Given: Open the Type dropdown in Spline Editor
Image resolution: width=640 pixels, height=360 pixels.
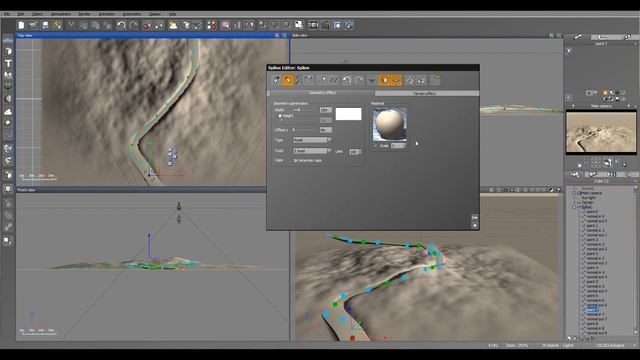Looking at the screenshot, I should click(312, 140).
